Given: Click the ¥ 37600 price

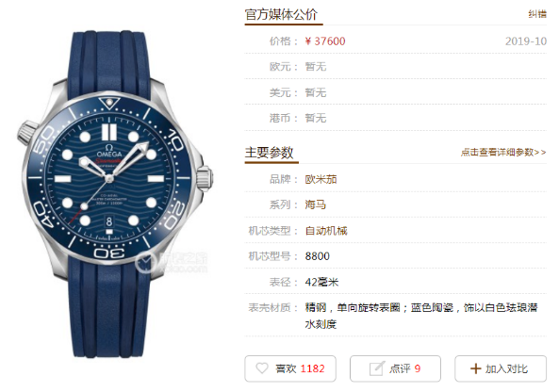Looking at the screenshot, I should click(x=325, y=41).
